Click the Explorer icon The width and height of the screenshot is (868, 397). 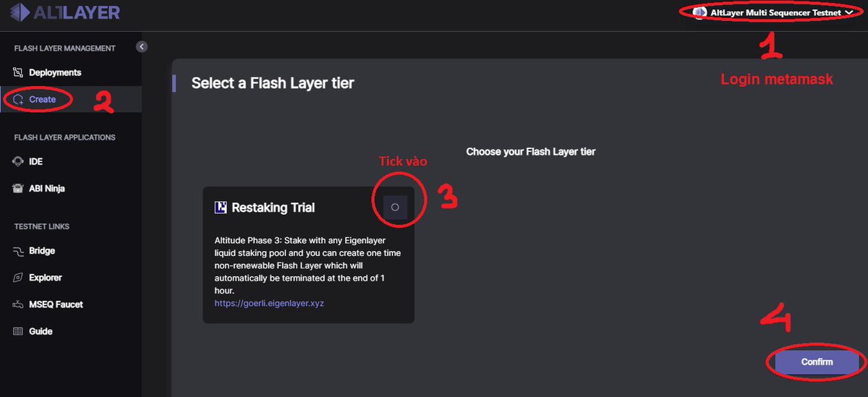pyautogui.click(x=19, y=278)
